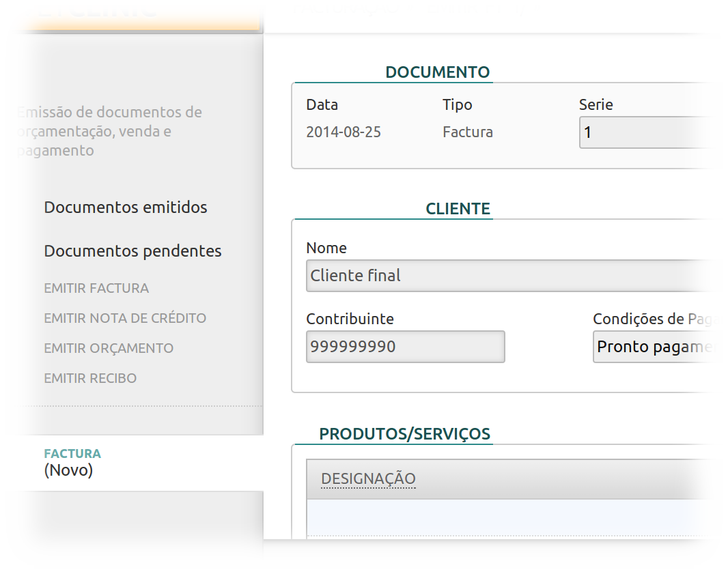
Task: Go to Documentos pendentes
Action: click(x=132, y=251)
